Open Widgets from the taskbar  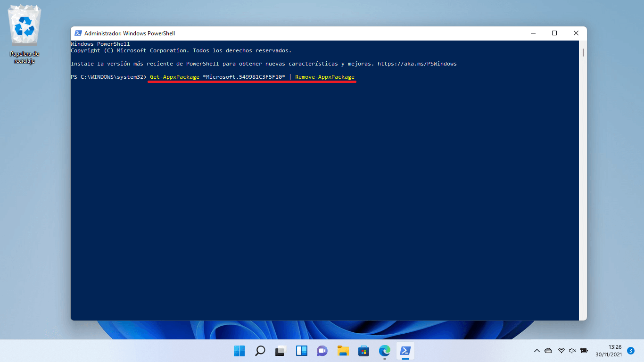[x=302, y=351]
